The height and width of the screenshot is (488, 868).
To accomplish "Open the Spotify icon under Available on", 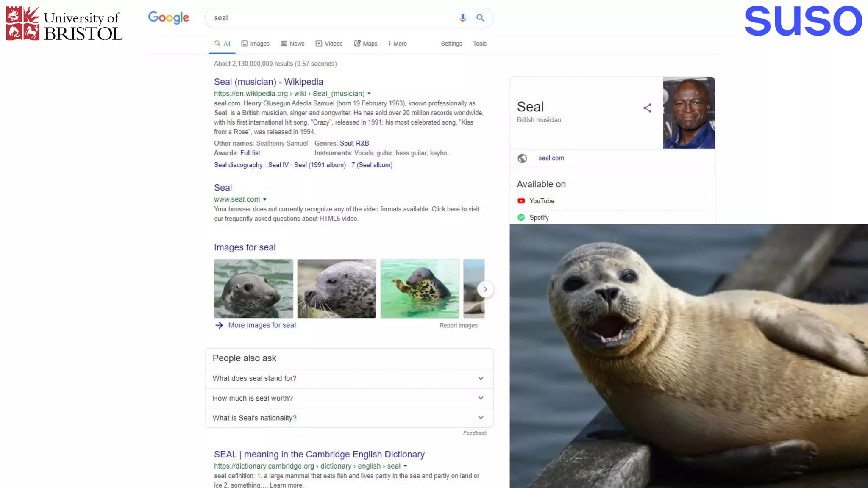I will click(x=521, y=217).
